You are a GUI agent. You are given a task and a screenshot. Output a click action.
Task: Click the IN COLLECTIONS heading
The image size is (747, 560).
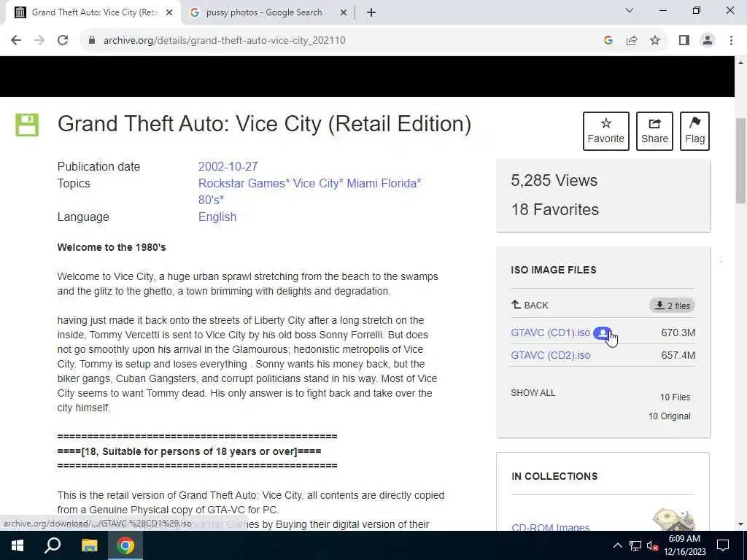pyautogui.click(x=554, y=476)
